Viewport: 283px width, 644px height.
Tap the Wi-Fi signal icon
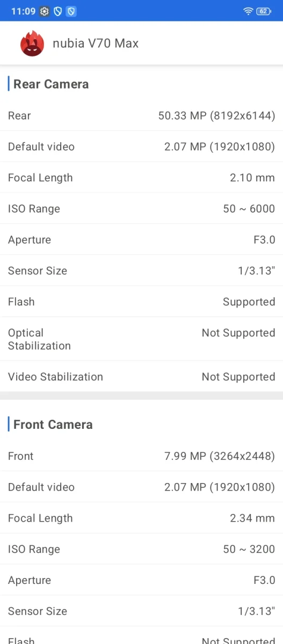point(248,11)
